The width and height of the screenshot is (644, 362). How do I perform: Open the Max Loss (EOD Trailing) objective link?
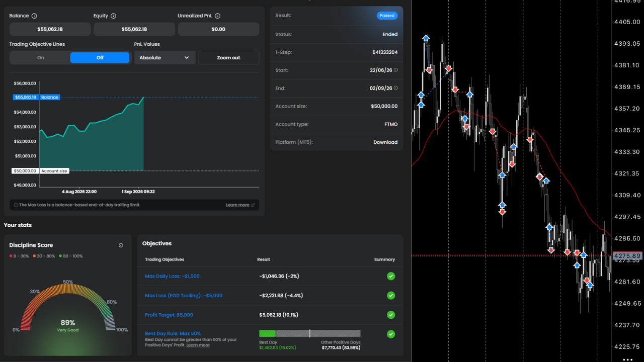pos(184,296)
